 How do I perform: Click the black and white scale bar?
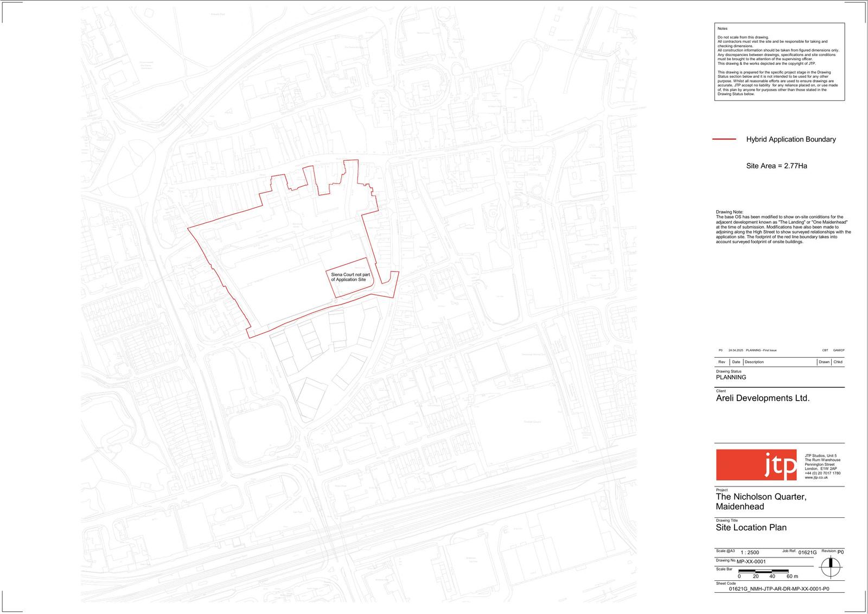click(x=763, y=571)
